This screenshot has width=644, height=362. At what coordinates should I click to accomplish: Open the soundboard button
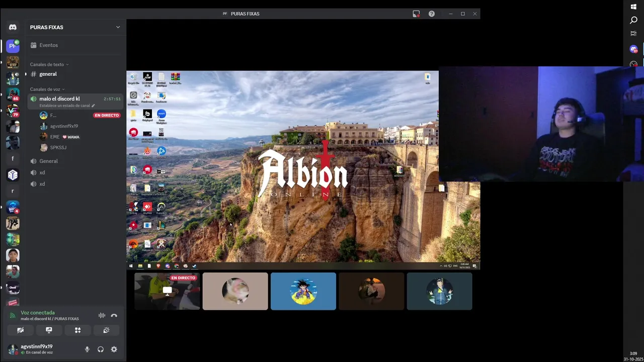pyautogui.click(x=106, y=330)
